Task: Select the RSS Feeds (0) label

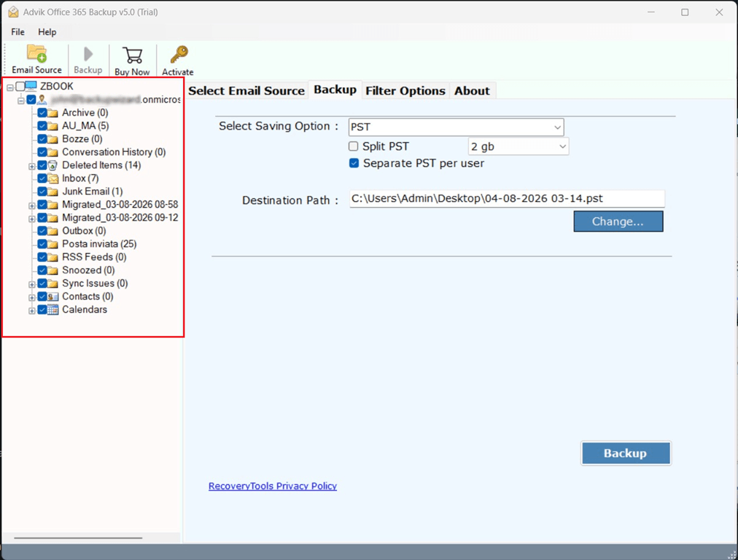Action: 94,257
